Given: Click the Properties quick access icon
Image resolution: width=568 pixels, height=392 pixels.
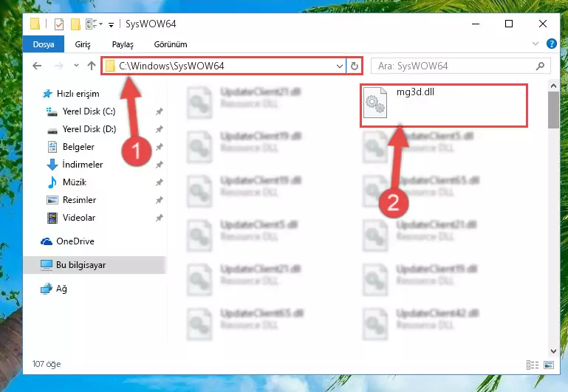Looking at the screenshot, I should pos(58,24).
